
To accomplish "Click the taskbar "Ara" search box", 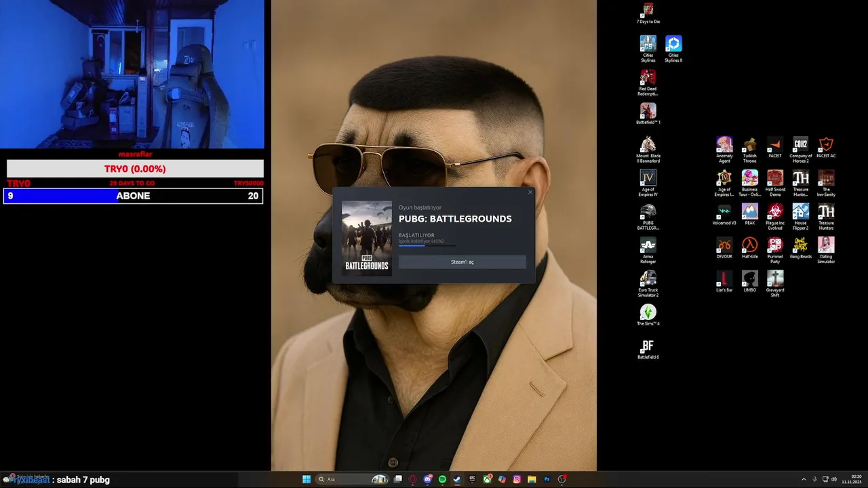I will 353,479.
